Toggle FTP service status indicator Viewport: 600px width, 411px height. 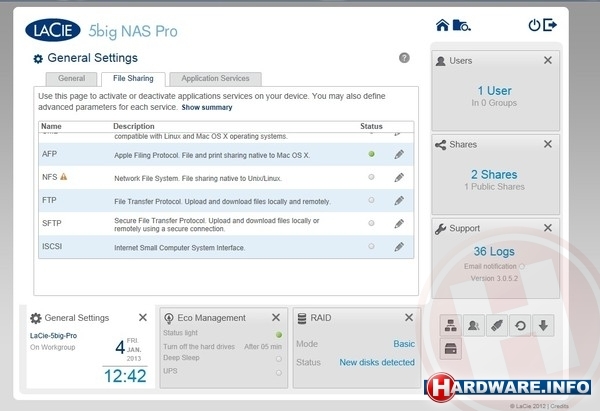coord(371,200)
